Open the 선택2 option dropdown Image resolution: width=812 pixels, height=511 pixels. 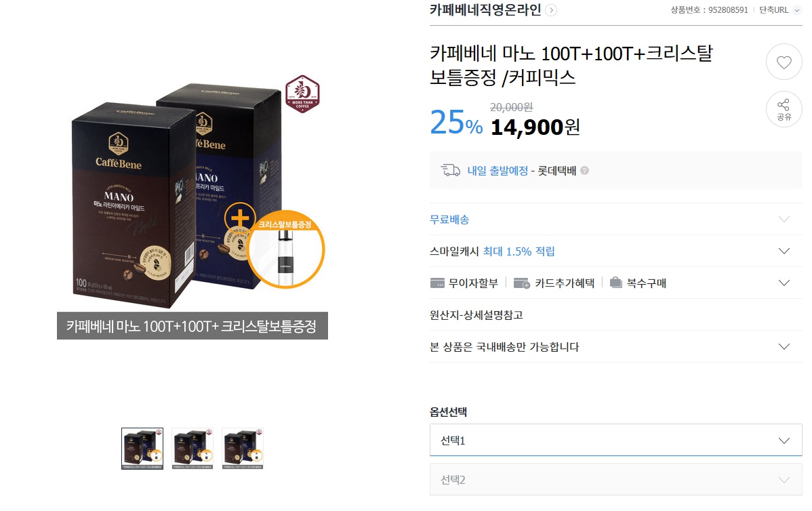[615, 479]
